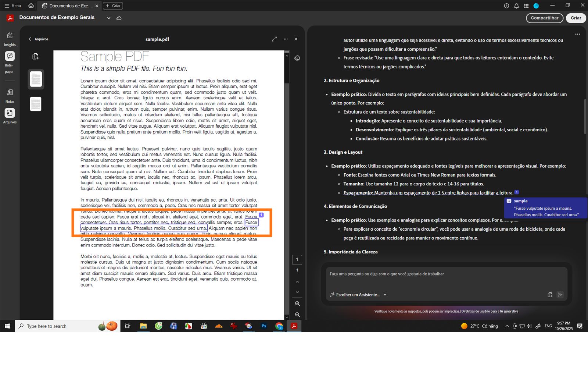Zoom out of the PDF page
Screen dimensions: 588x380
[297, 315]
